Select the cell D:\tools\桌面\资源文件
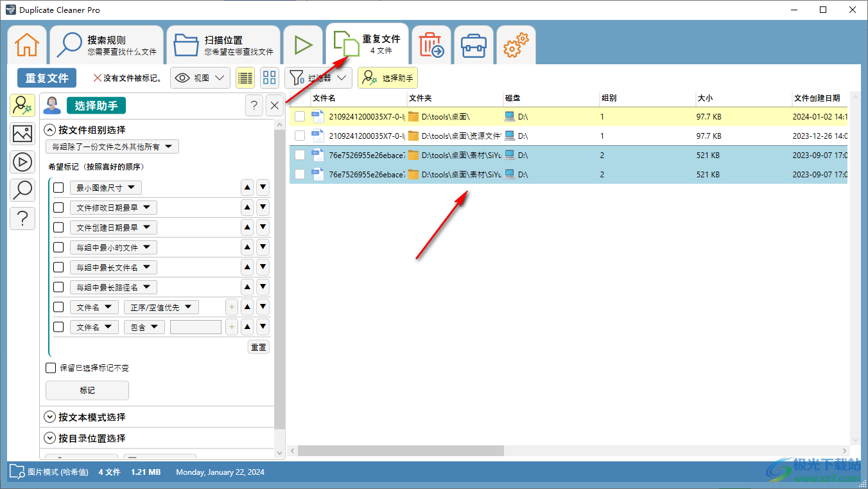 click(455, 136)
